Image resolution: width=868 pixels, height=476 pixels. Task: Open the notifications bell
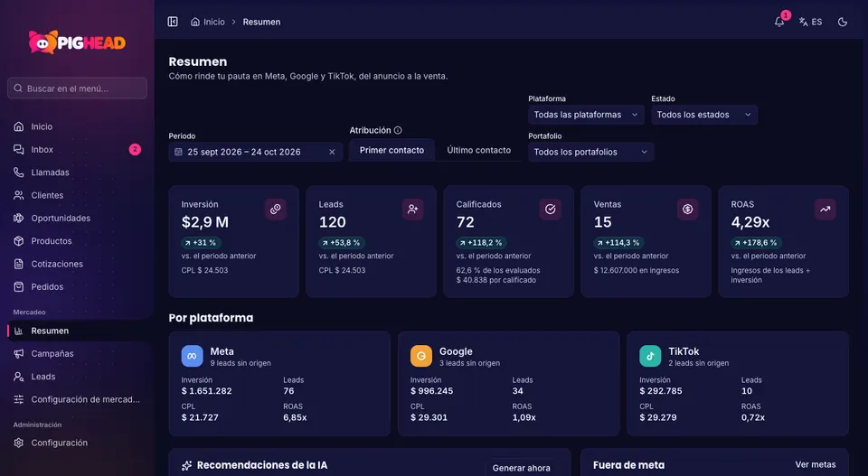(778, 22)
